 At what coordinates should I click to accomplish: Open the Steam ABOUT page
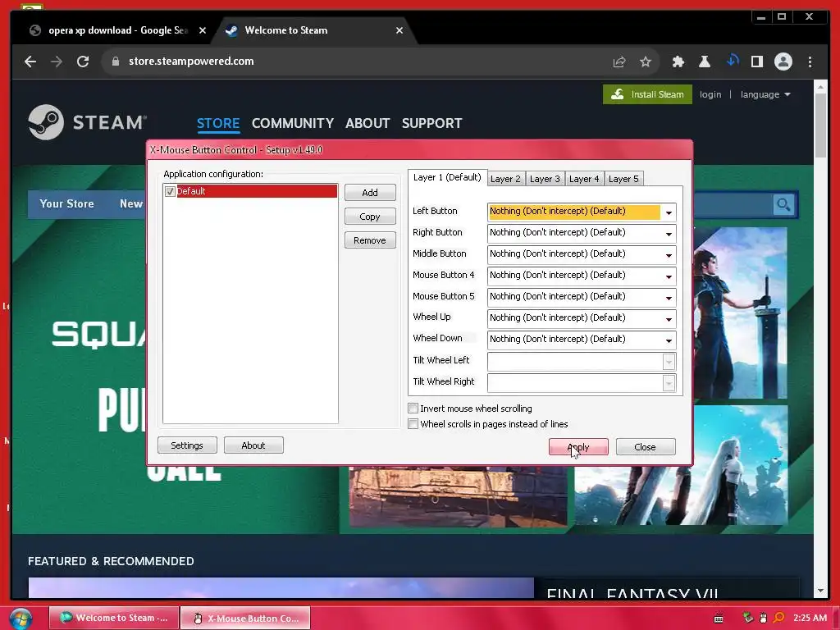[367, 123]
